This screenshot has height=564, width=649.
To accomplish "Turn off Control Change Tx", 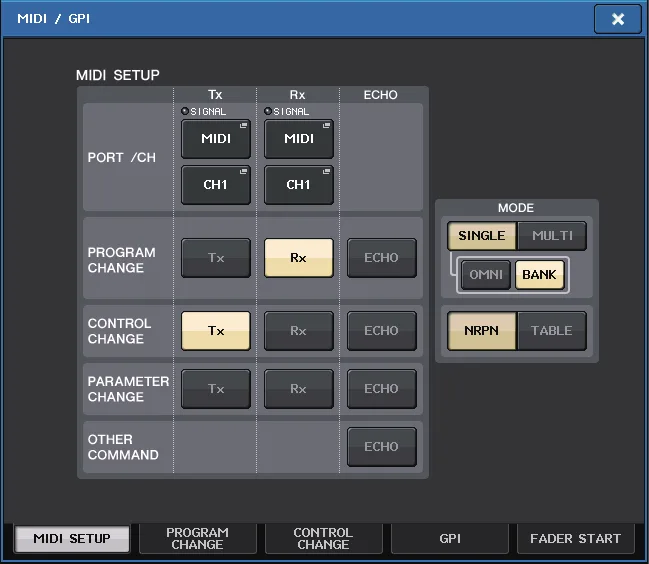I will pos(216,331).
